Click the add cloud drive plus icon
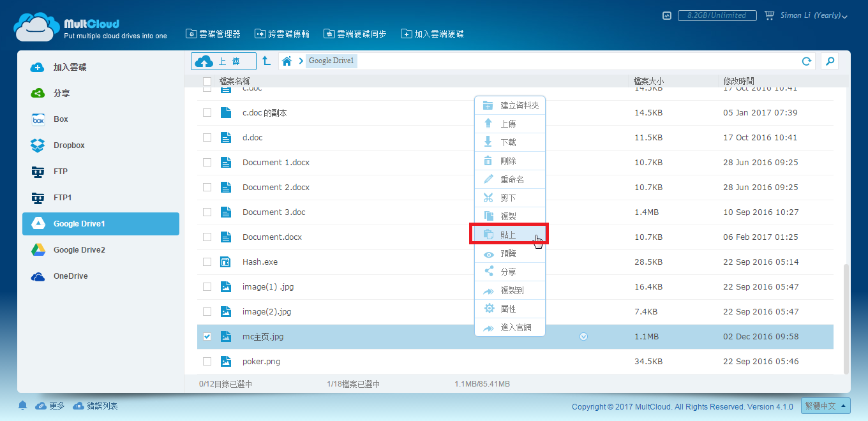Viewport: 868px width, 421px height. (x=38, y=67)
